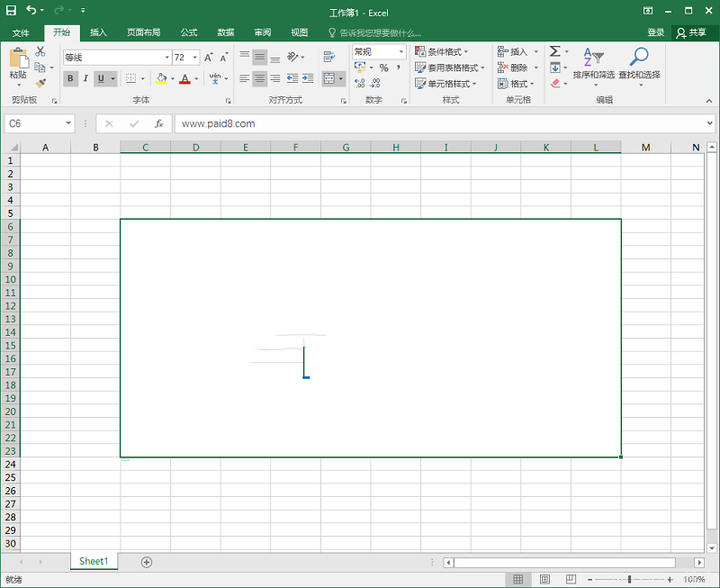Image resolution: width=720 pixels, height=588 pixels.
Task: Toggle top vertical alignment
Action: (244, 57)
